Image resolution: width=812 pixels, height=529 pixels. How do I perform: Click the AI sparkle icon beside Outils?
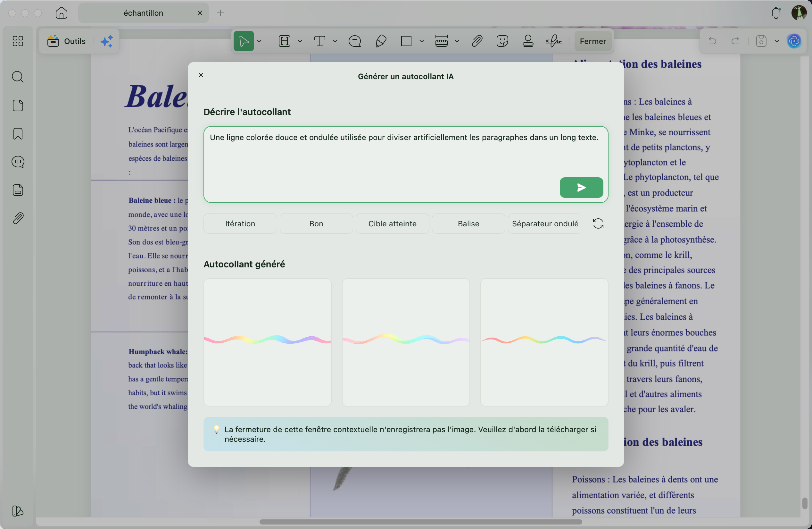click(107, 41)
